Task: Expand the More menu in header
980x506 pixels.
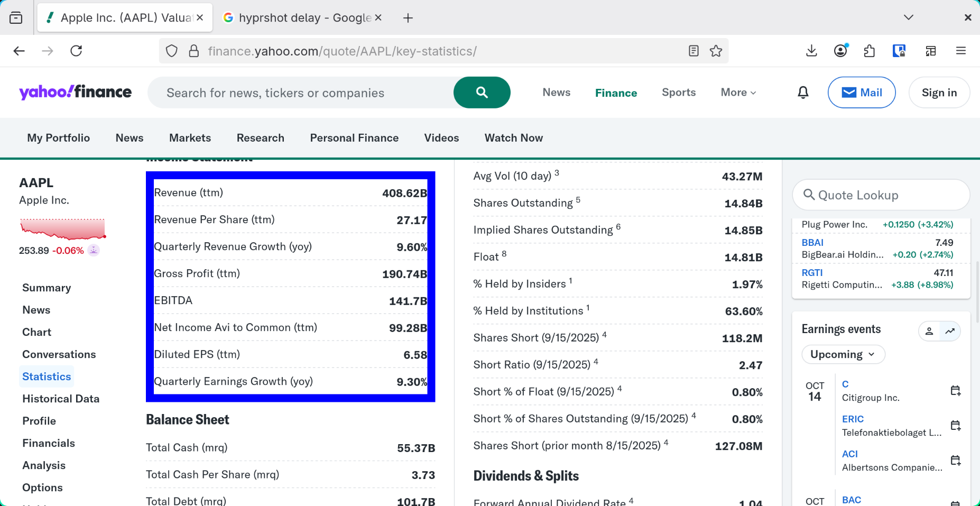Action: tap(738, 93)
